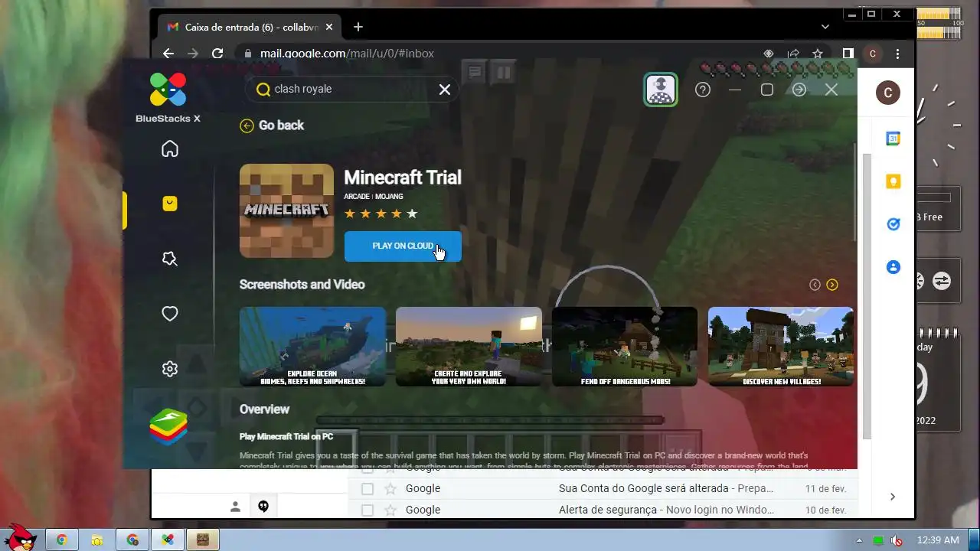Select Alerta de segurança email checkbox
This screenshot has width=980, height=551.
[x=367, y=510]
